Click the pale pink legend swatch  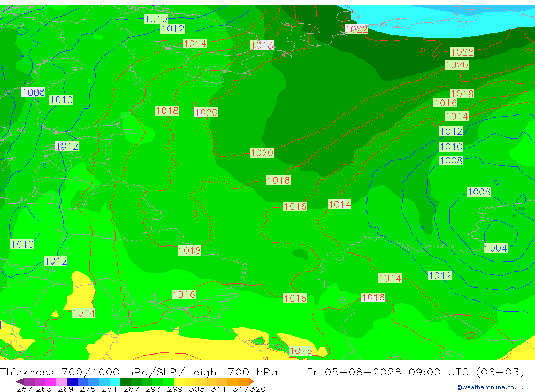(62, 381)
